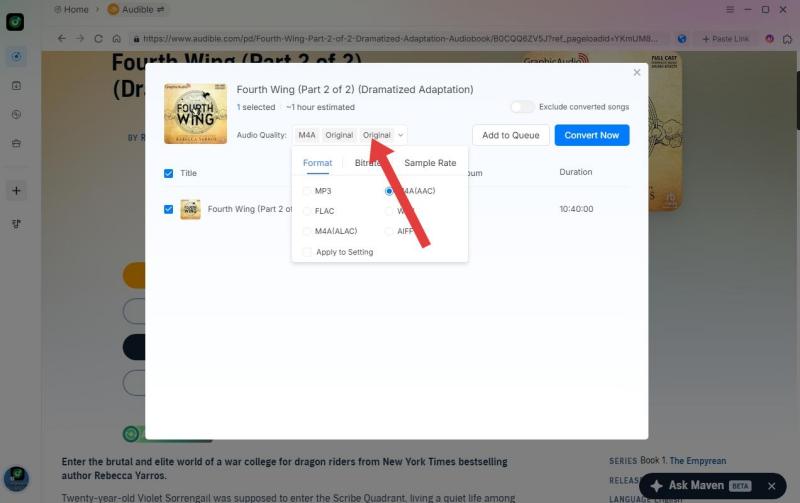The image size is (800, 503).
Task: Go back in the browser
Action: click(62, 38)
